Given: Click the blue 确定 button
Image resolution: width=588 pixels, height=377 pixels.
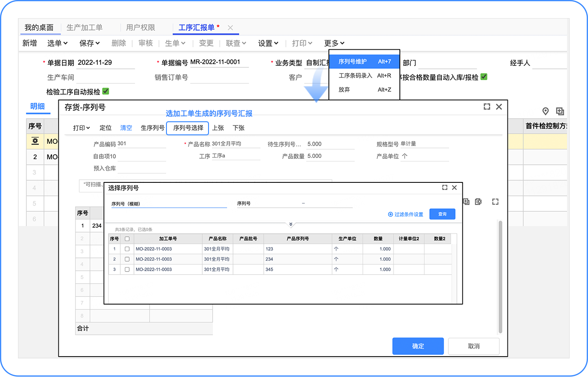Looking at the screenshot, I should (418, 346).
